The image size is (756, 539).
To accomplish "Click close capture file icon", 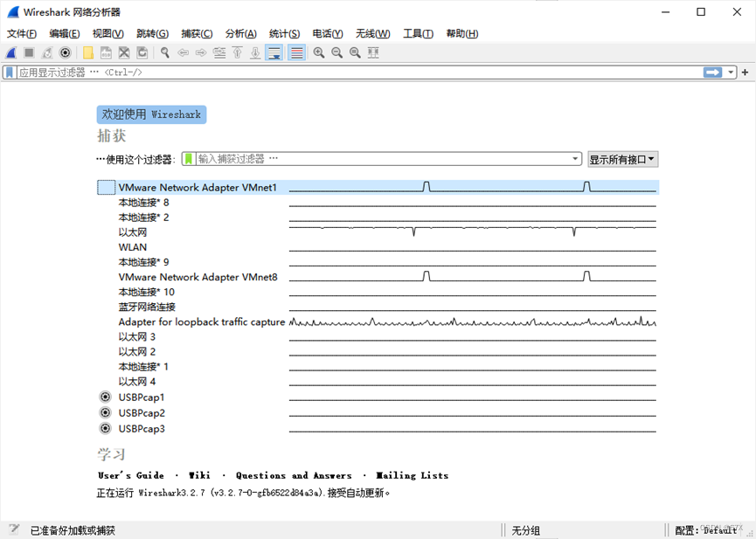I will [x=124, y=52].
